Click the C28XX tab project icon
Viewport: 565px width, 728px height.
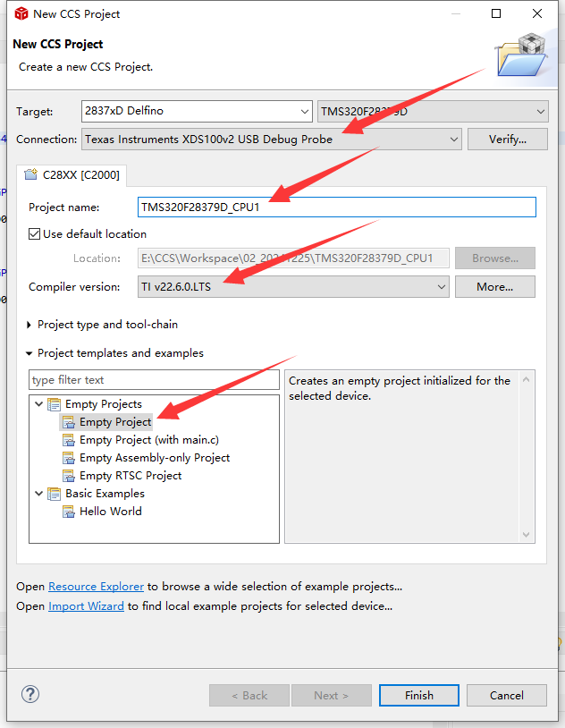[30, 174]
